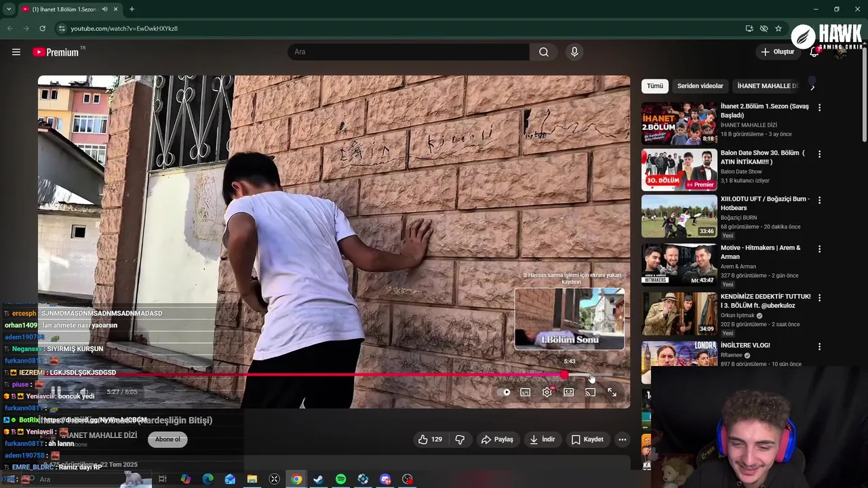The image size is (868, 488).
Task: Open Discord from the taskbar
Action: pos(385,479)
